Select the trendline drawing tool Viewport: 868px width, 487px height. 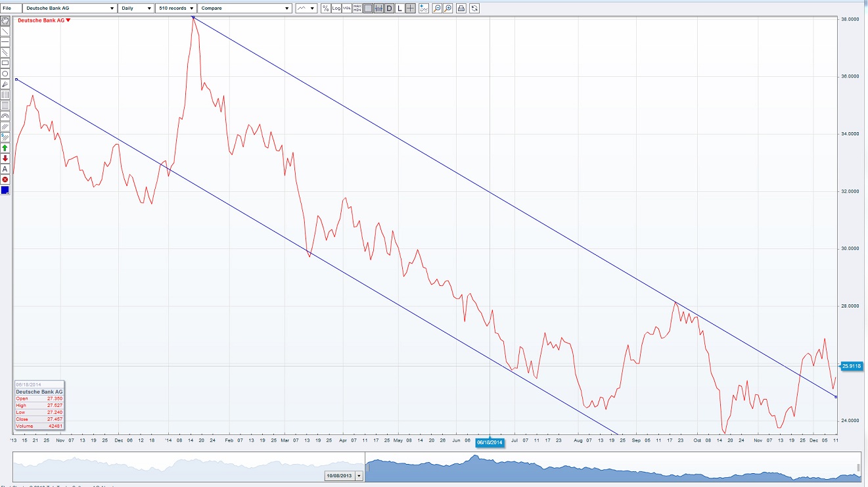pyautogui.click(x=5, y=30)
